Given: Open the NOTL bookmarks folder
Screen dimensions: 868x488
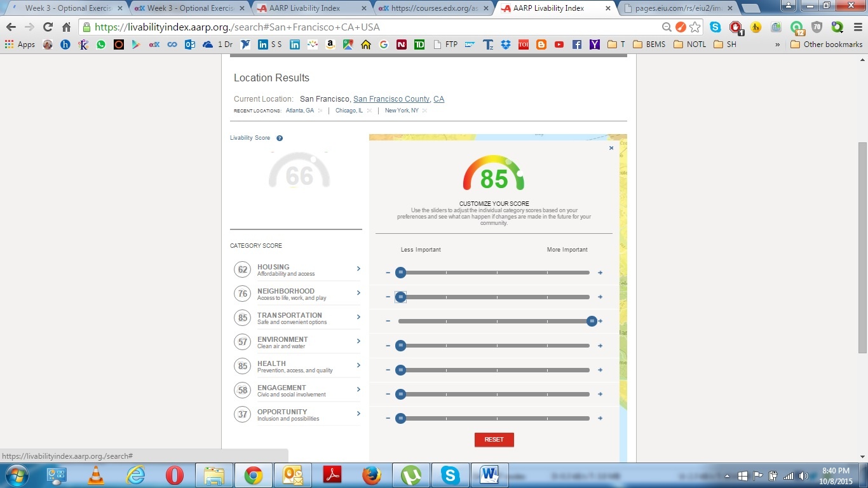Looking at the screenshot, I should tap(690, 44).
